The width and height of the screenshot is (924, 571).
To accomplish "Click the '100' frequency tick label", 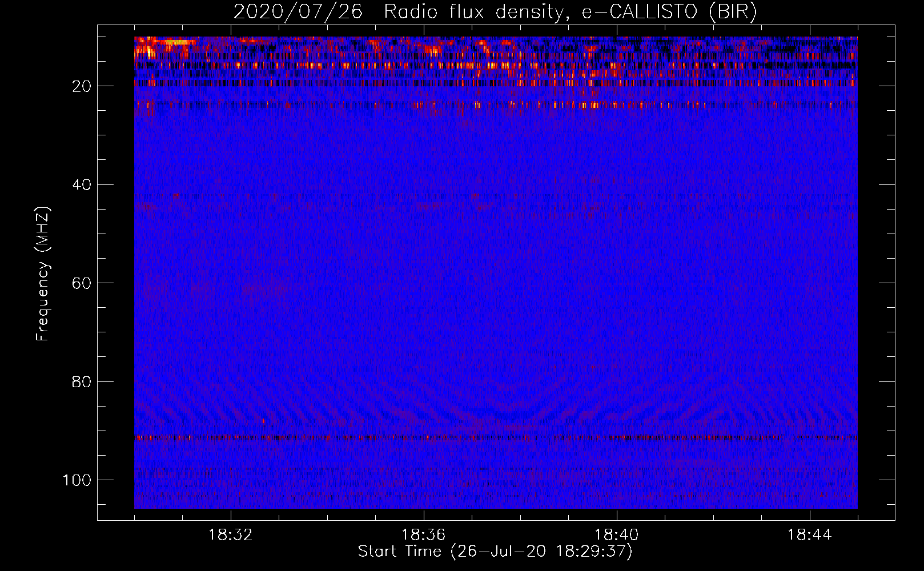I will point(77,480).
